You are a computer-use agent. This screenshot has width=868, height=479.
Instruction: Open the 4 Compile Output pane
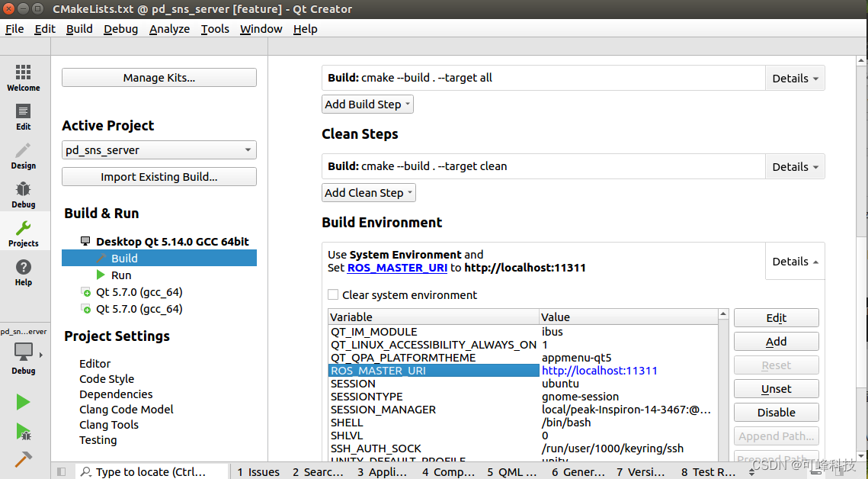click(448, 472)
